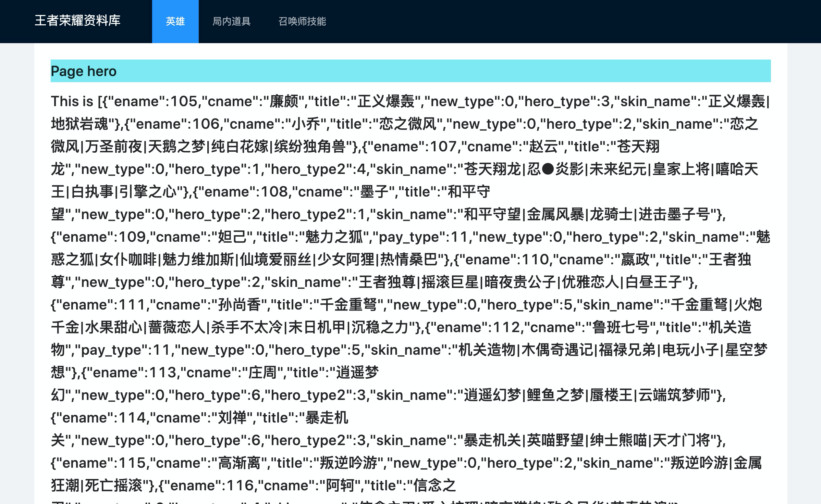Click the hero name "高渐离"

pyautogui.click(x=240, y=463)
